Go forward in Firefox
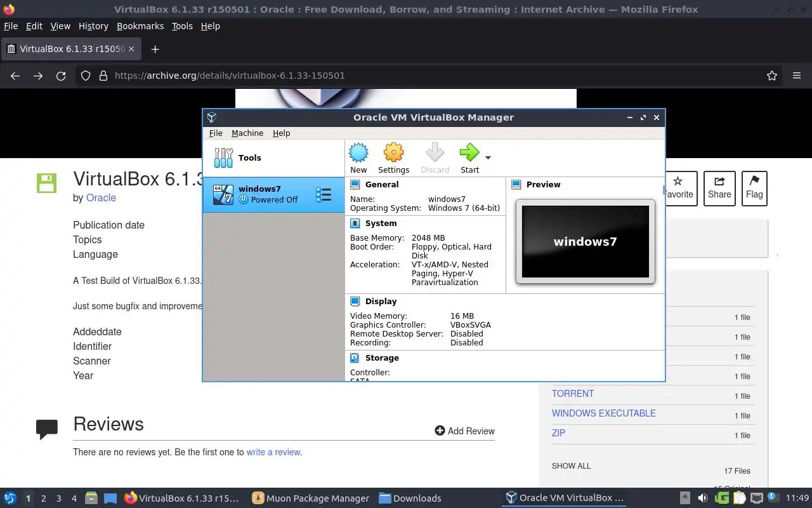This screenshot has height=508, width=812. (x=38, y=76)
